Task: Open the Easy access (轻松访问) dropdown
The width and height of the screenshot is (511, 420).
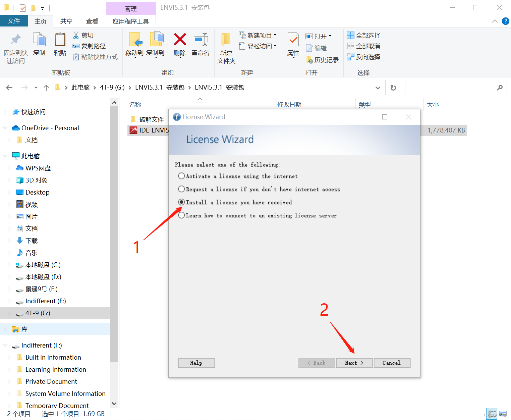Action: point(258,46)
